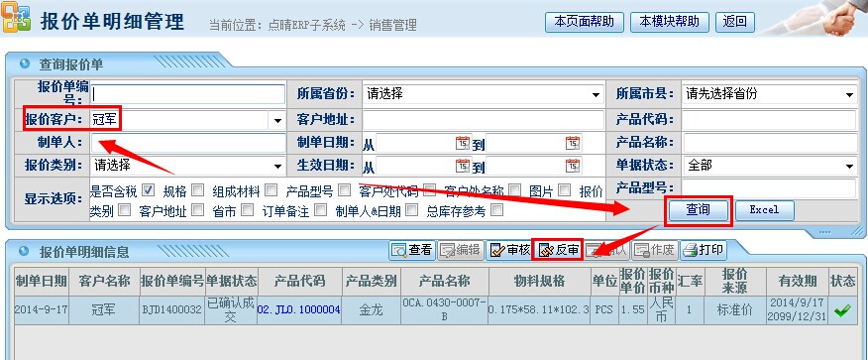Tick the 总库存参考 checkbox
The width and height of the screenshot is (868, 360).
pyautogui.click(x=497, y=210)
